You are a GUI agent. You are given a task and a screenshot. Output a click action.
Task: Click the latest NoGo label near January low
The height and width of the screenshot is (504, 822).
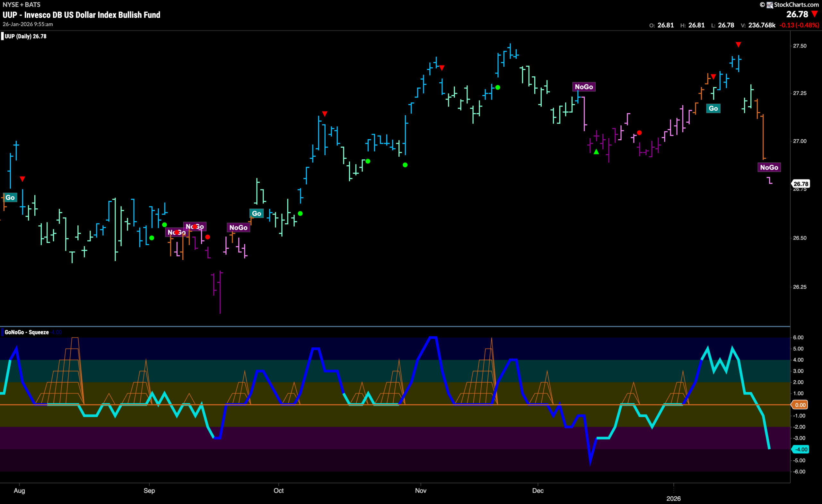[x=769, y=168]
